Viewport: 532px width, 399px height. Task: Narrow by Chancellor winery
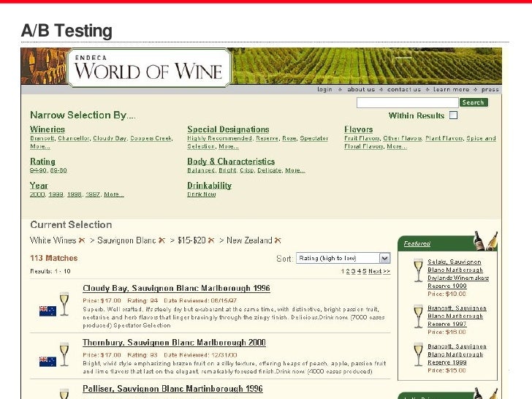tap(74, 138)
